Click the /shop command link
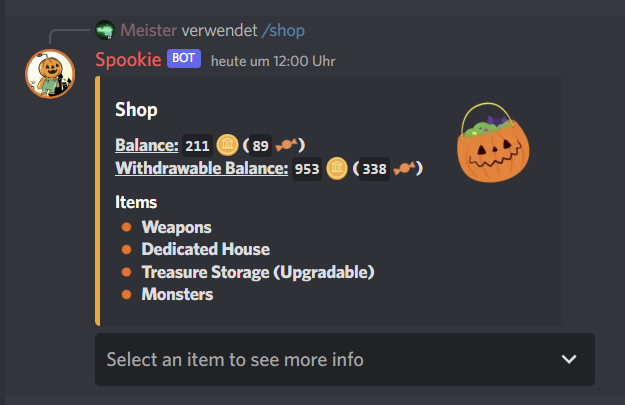This screenshot has width=625, height=405. 283,31
